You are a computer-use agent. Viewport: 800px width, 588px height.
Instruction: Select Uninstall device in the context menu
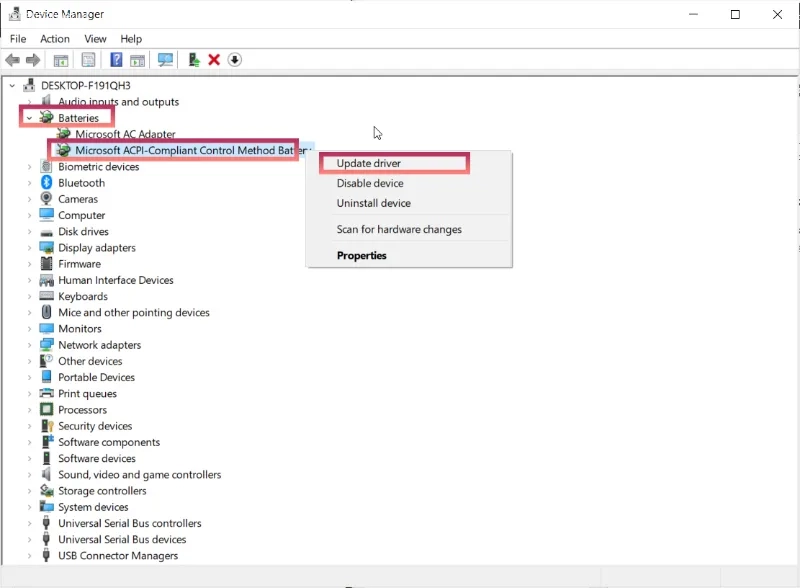pyautogui.click(x=373, y=203)
